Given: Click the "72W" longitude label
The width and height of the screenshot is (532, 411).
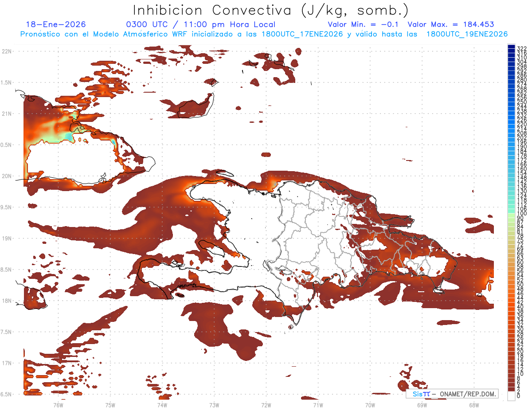Looking at the screenshot, I should click(266, 405).
